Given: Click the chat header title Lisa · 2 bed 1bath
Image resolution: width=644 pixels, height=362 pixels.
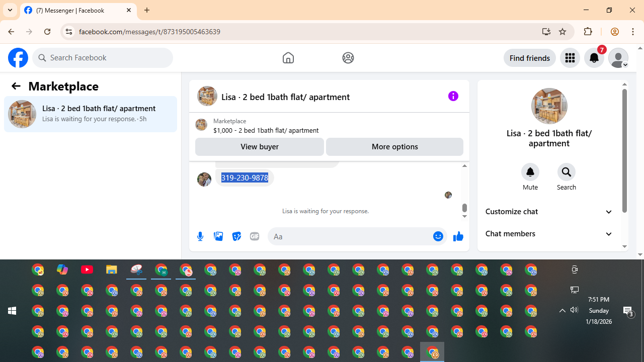Looking at the screenshot, I should 285,97.
